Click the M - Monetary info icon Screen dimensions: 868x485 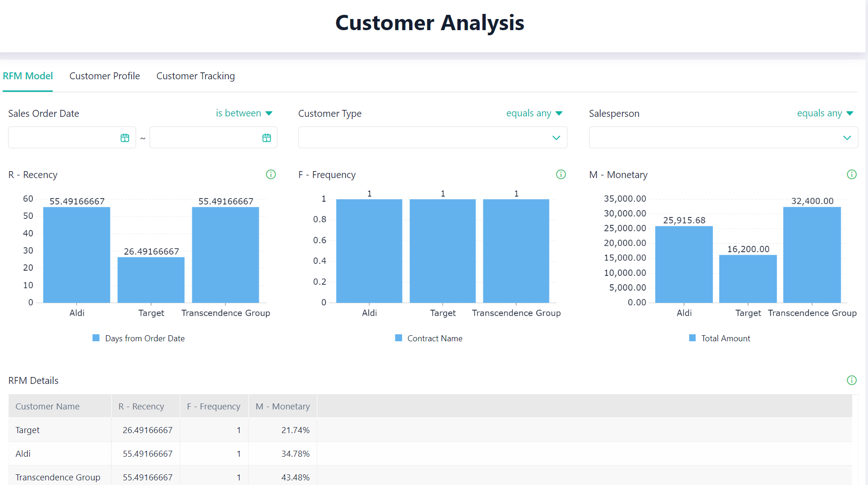coord(851,174)
